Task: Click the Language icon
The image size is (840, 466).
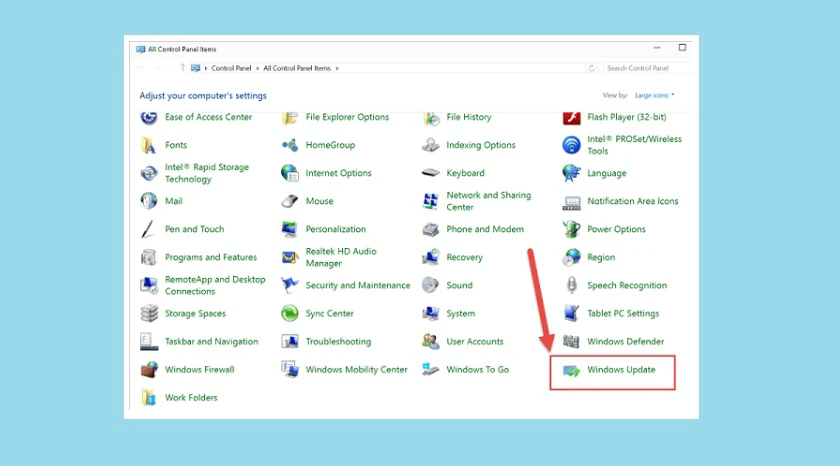Action: pyautogui.click(x=572, y=173)
